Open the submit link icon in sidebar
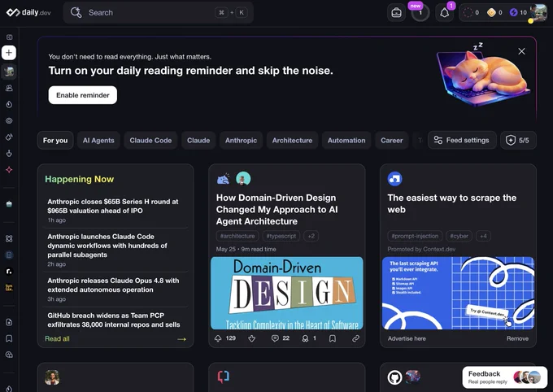This screenshot has width=553, height=392. [9, 322]
